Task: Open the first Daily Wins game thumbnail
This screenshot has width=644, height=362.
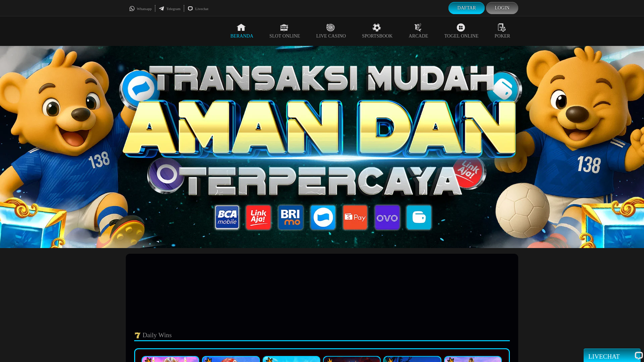Action: click(x=170, y=359)
